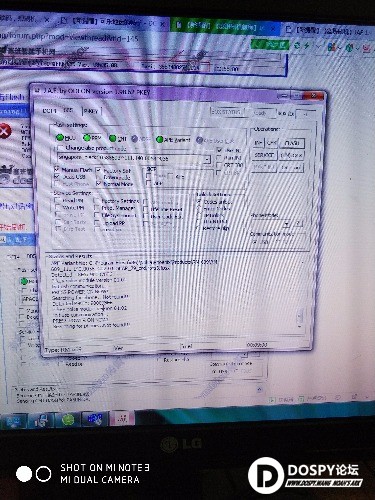The image size is (375, 500).
Task: Enable the Factory Settings checkbox
Action: 97,201
